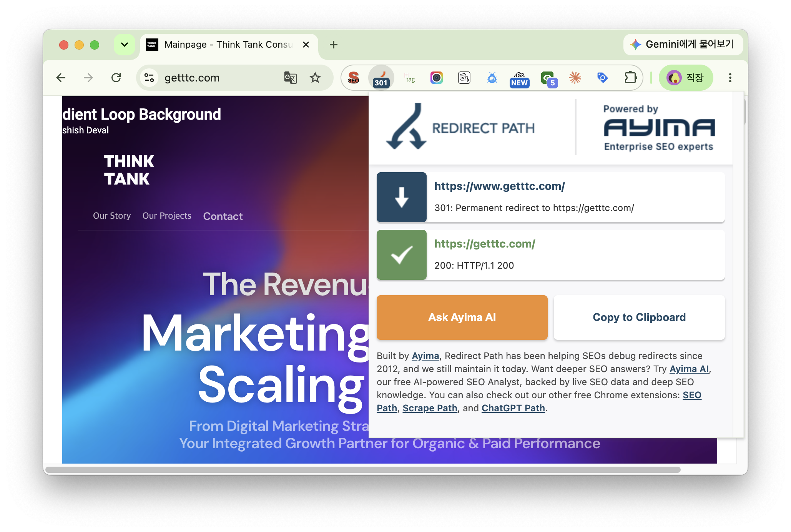791x532 pixels.
Task: Go forward to the next page
Action: (88, 78)
